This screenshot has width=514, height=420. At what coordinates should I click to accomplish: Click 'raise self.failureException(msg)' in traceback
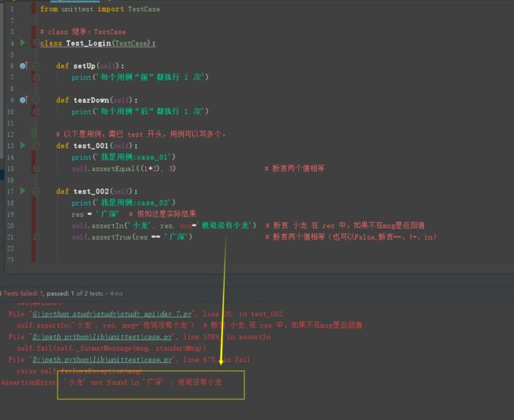pos(80,371)
